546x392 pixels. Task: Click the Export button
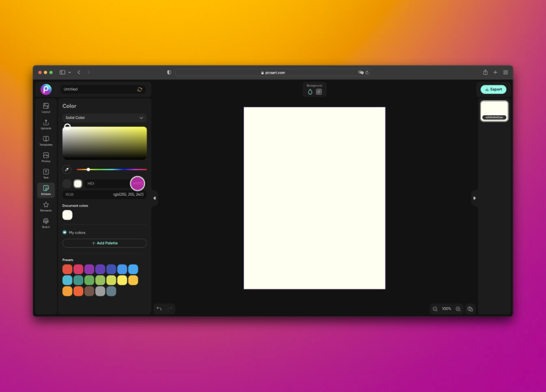click(493, 89)
